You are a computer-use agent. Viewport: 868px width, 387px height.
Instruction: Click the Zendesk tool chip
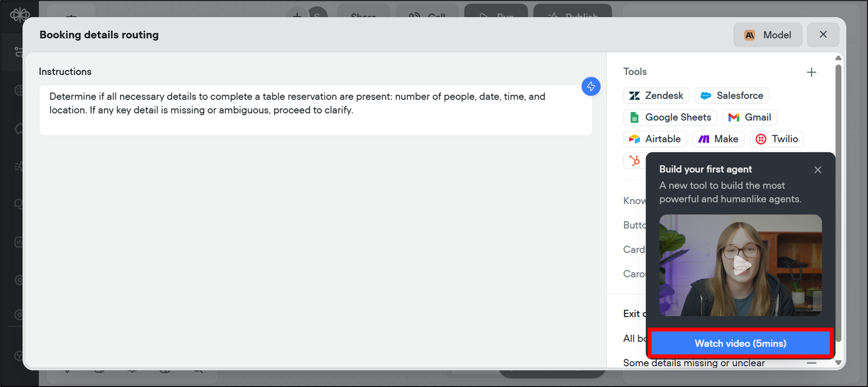(x=656, y=95)
